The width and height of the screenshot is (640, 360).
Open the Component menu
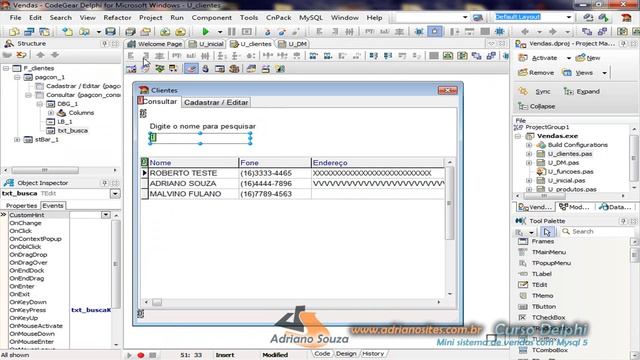(211, 18)
